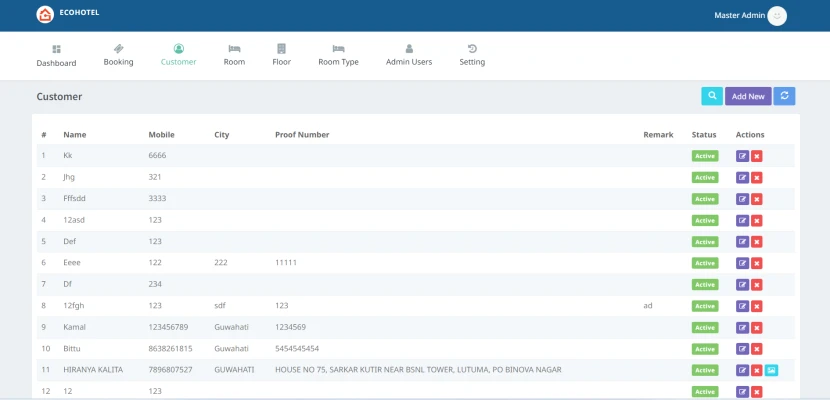Open the Setting tab
The image size is (830, 400).
point(472,55)
